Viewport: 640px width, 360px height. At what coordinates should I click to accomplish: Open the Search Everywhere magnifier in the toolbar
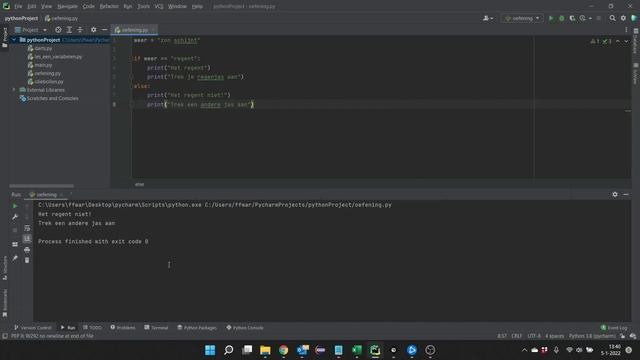coord(612,18)
